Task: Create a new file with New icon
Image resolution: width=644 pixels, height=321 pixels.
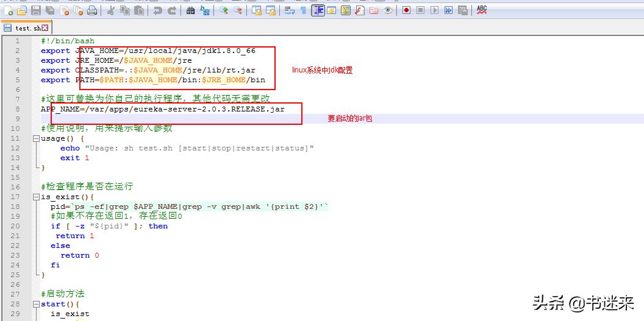Action: pos(8,10)
